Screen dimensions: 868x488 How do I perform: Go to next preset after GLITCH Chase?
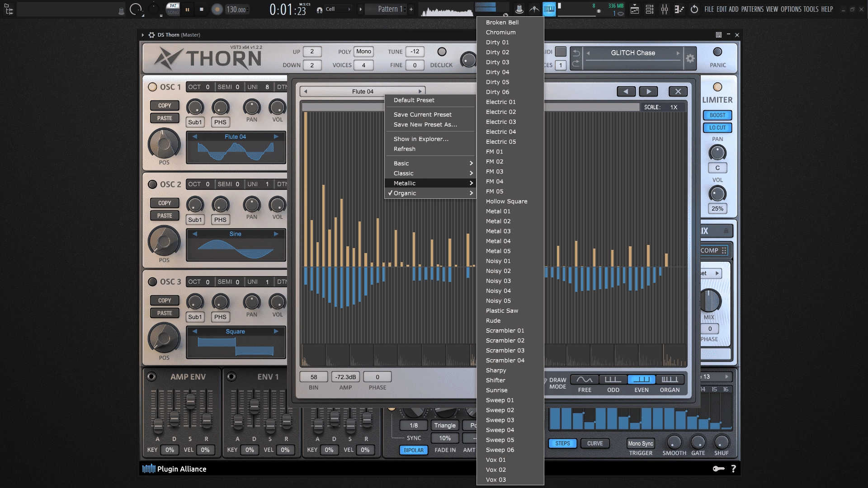pyautogui.click(x=678, y=53)
